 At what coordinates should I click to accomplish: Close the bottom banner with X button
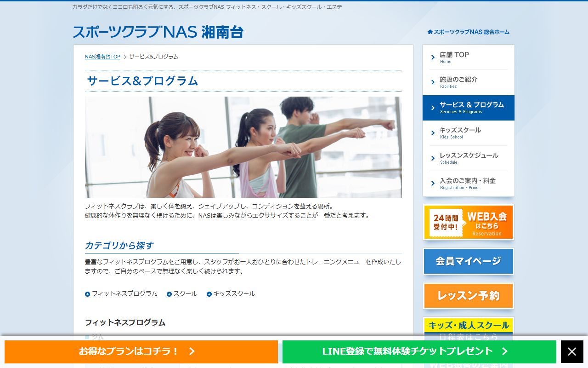(572, 352)
